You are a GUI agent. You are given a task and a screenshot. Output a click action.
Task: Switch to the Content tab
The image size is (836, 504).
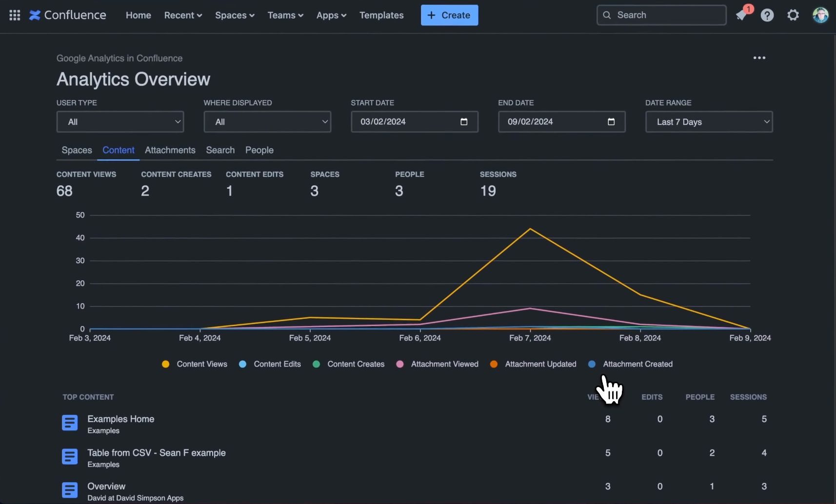point(119,150)
